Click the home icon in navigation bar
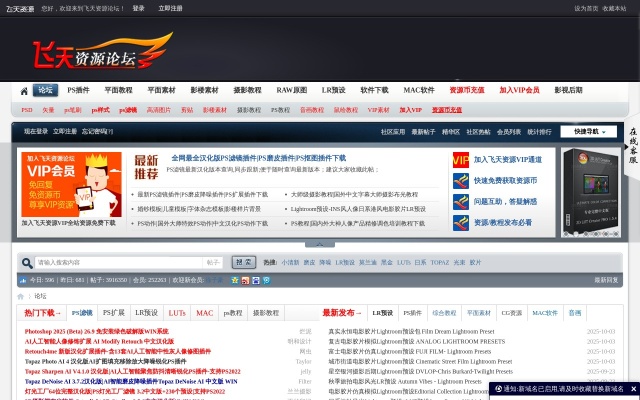This screenshot has width=640, height=400. click(23, 90)
